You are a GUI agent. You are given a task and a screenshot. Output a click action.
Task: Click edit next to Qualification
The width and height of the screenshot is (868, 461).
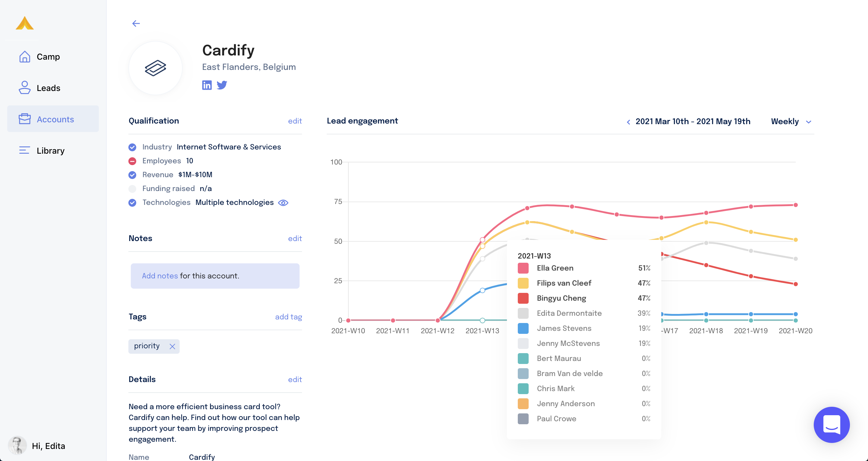[x=294, y=121]
